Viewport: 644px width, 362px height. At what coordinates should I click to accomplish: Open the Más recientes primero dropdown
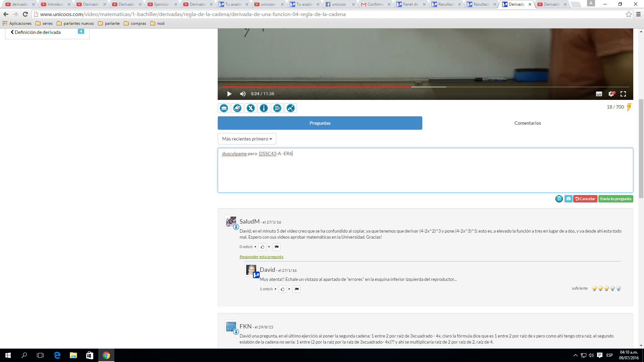247,139
